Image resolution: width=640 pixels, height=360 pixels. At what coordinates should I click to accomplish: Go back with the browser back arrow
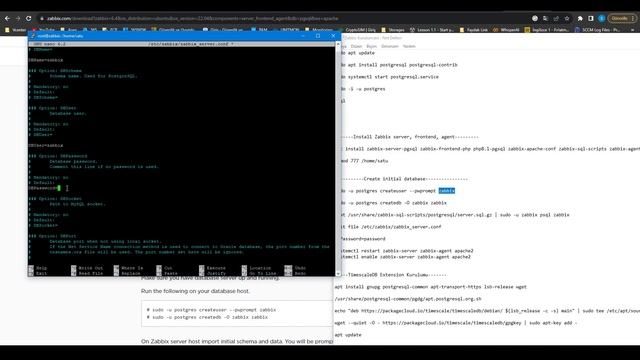pyautogui.click(x=7, y=18)
